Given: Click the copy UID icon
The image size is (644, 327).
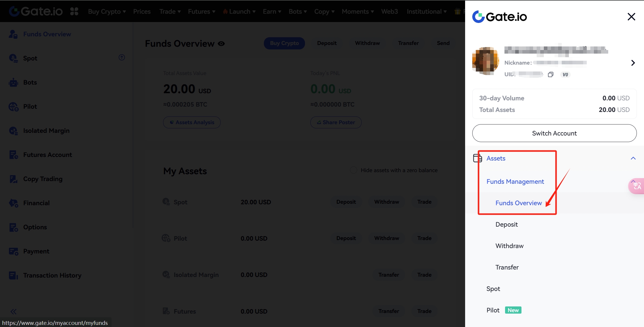Looking at the screenshot, I should (x=551, y=74).
